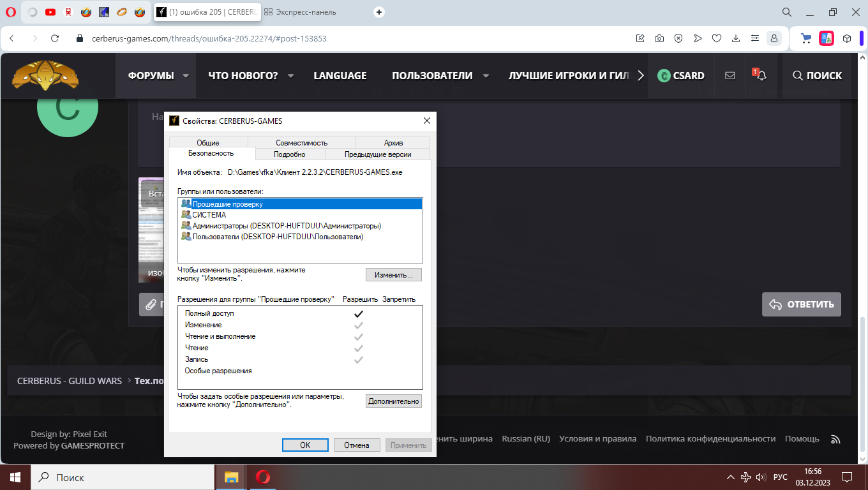This screenshot has width=868, height=490.
Task: Show hidden system tray icons
Action: pos(731,477)
